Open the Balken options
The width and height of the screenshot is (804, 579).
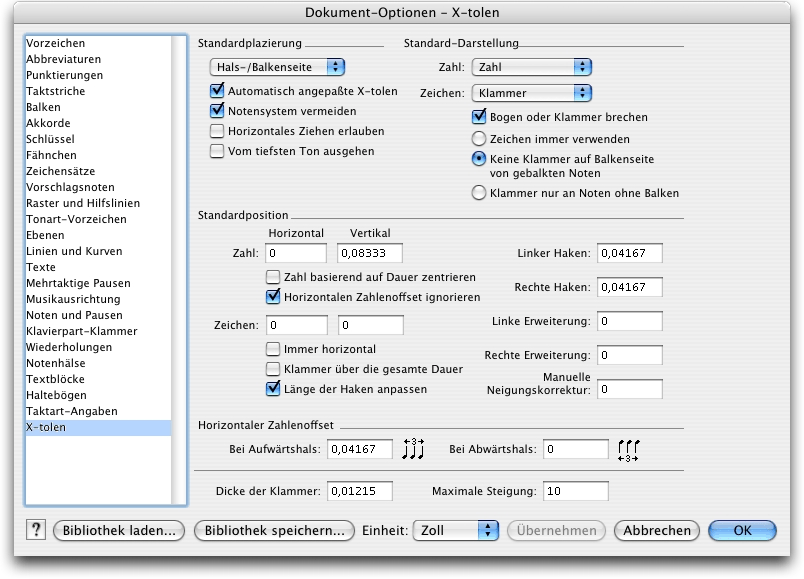pos(98,107)
